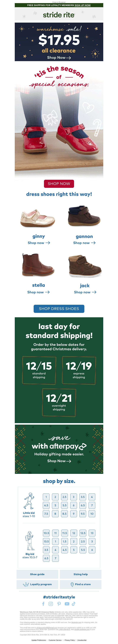Click the SHOP DRESS SHOES button

point(59,308)
